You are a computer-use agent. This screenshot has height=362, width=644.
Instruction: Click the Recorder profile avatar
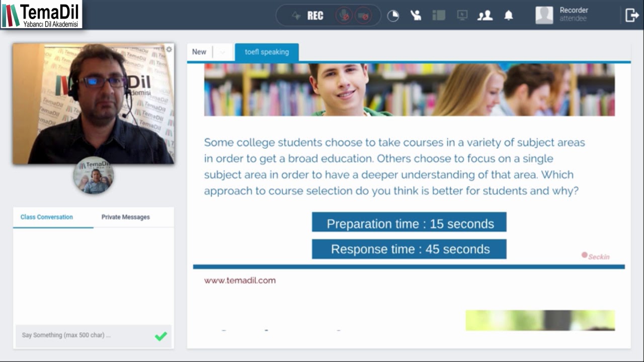[544, 15]
